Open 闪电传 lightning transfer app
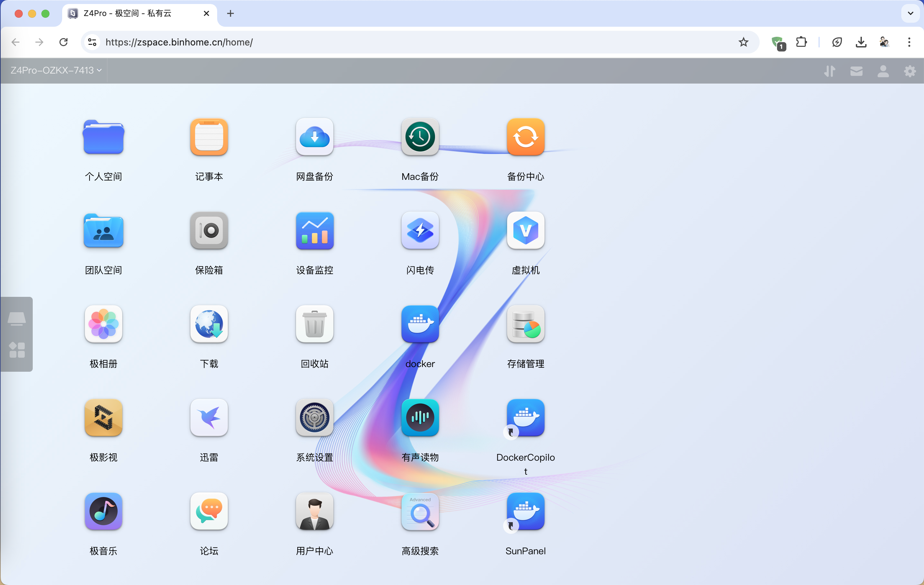The width and height of the screenshot is (924, 585). pyautogui.click(x=420, y=230)
